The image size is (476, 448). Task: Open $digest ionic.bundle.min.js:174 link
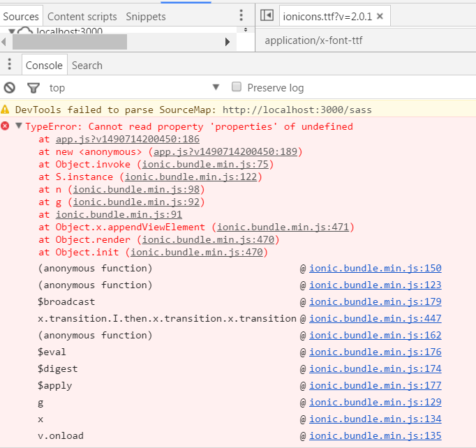pyautogui.click(x=375, y=368)
